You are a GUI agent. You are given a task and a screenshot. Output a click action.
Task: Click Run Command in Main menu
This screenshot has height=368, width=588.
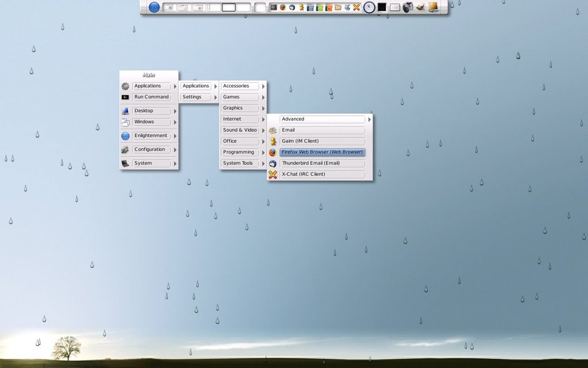coord(152,97)
